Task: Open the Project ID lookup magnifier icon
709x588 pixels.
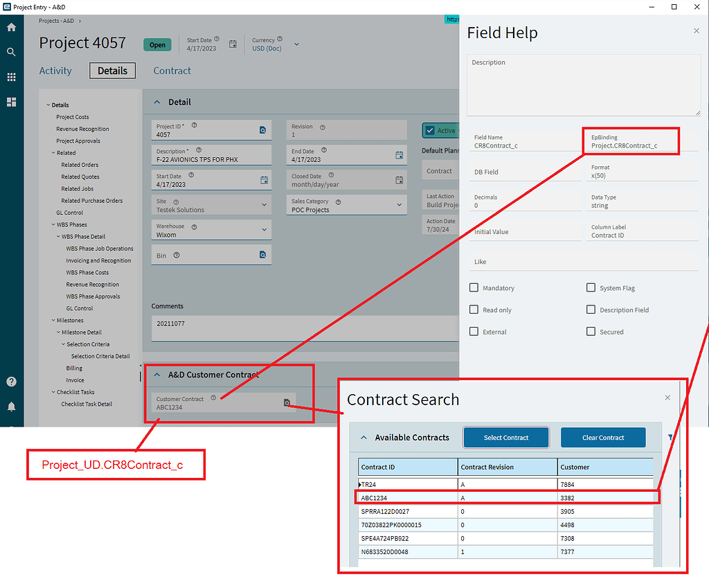Action: 262,130
